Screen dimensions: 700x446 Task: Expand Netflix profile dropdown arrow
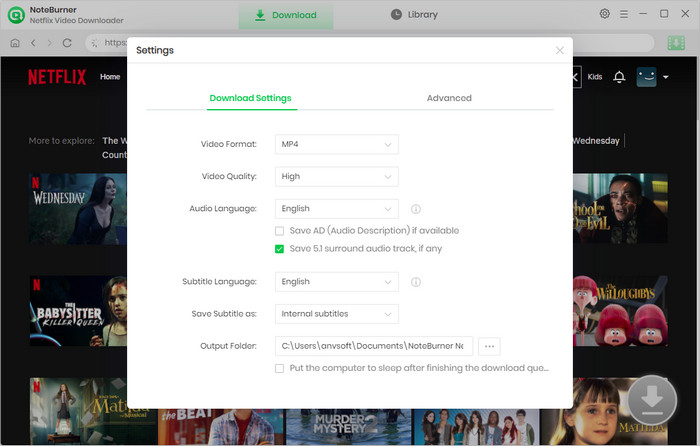666,77
